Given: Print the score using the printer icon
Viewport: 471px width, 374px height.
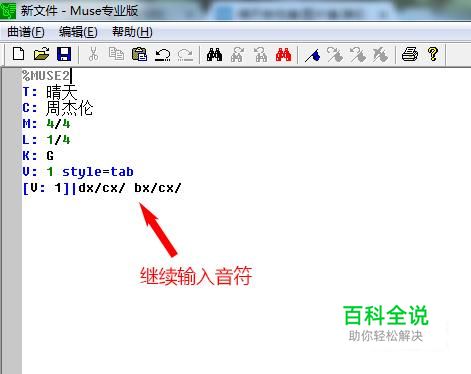Looking at the screenshot, I should (410, 54).
